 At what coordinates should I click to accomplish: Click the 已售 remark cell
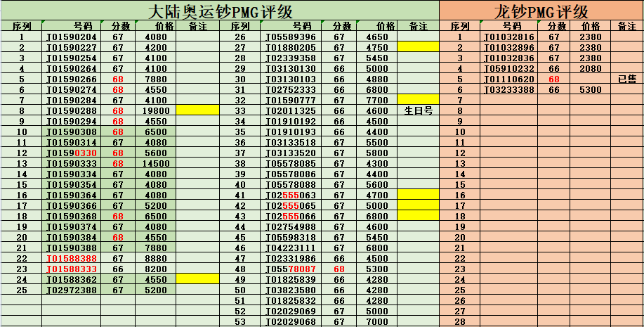(627, 79)
